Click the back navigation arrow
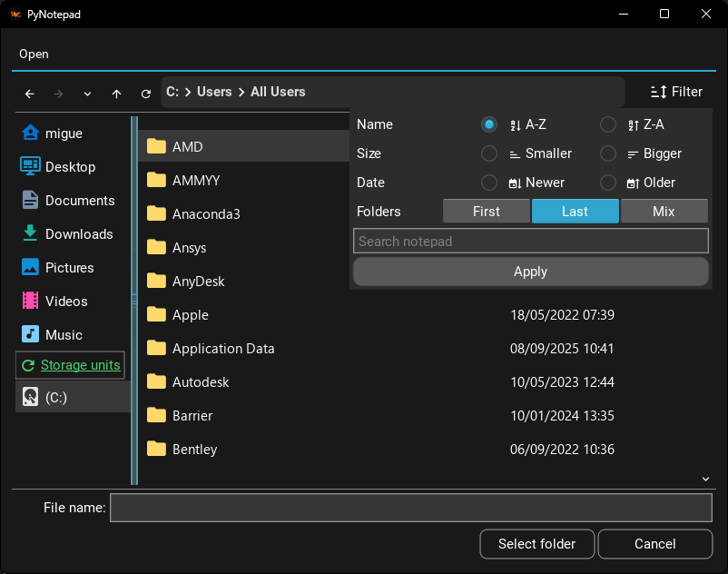728x574 pixels. point(30,94)
